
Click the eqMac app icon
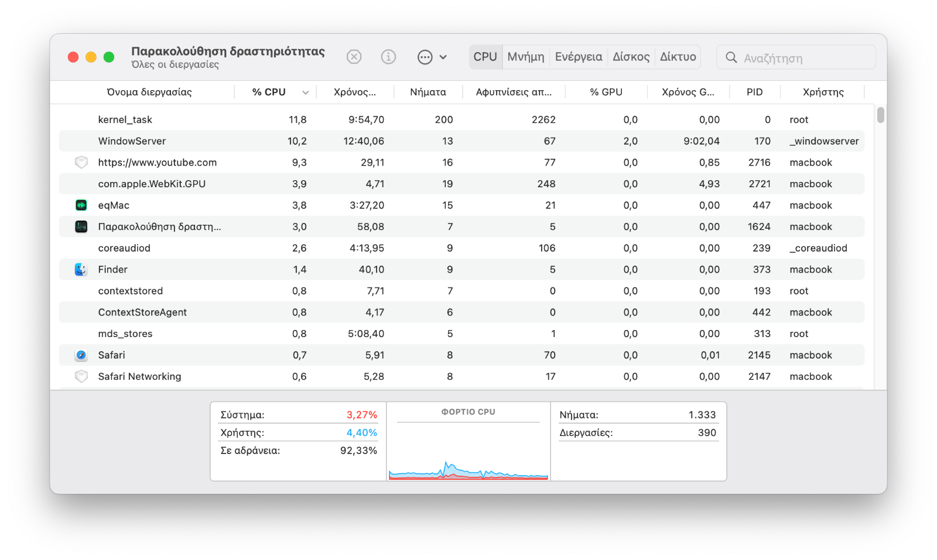point(81,205)
